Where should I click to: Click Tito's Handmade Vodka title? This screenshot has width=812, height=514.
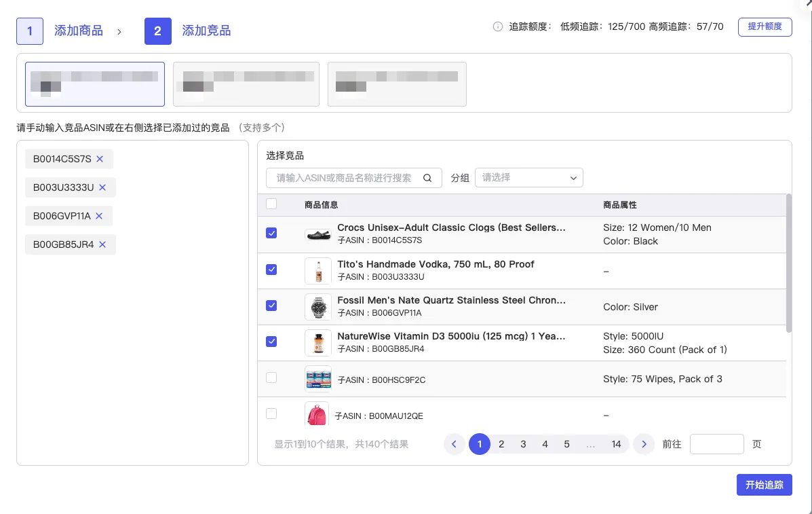(x=436, y=264)
